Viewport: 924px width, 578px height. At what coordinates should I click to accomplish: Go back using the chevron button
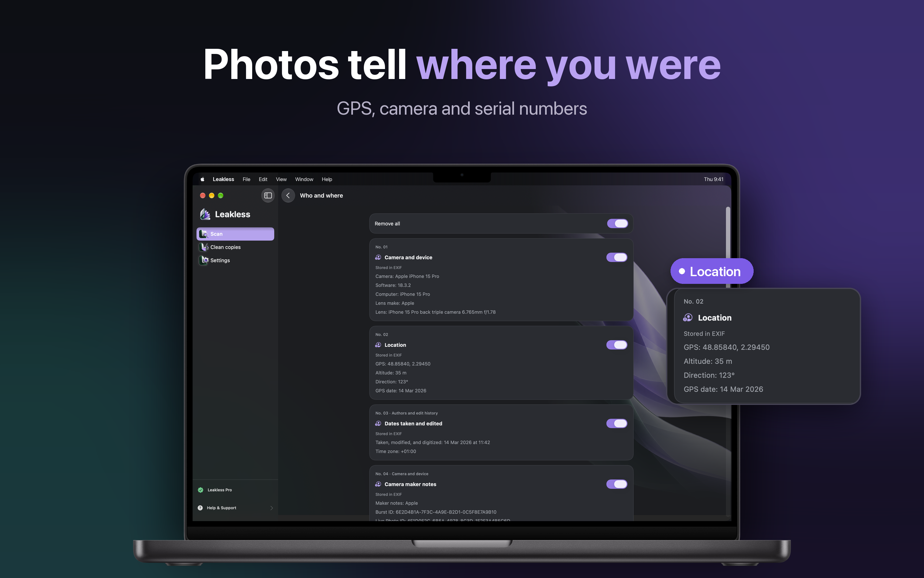click(288, 195)
